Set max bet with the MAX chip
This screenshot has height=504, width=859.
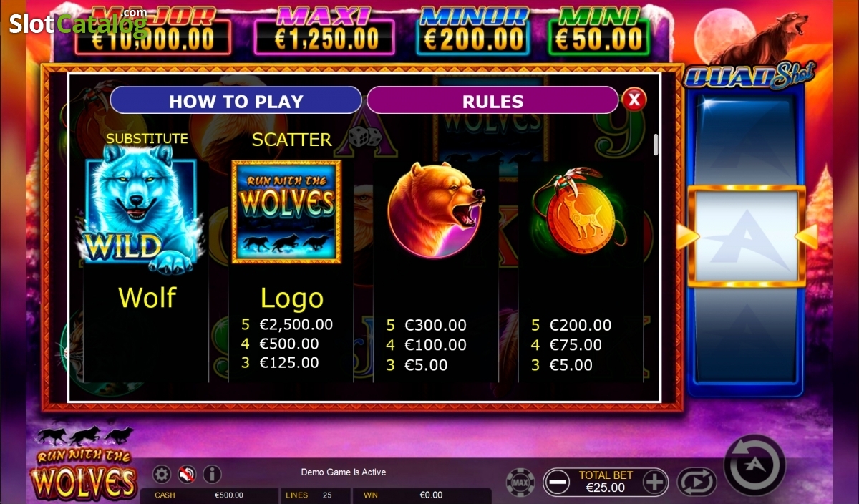pos(520,482)
